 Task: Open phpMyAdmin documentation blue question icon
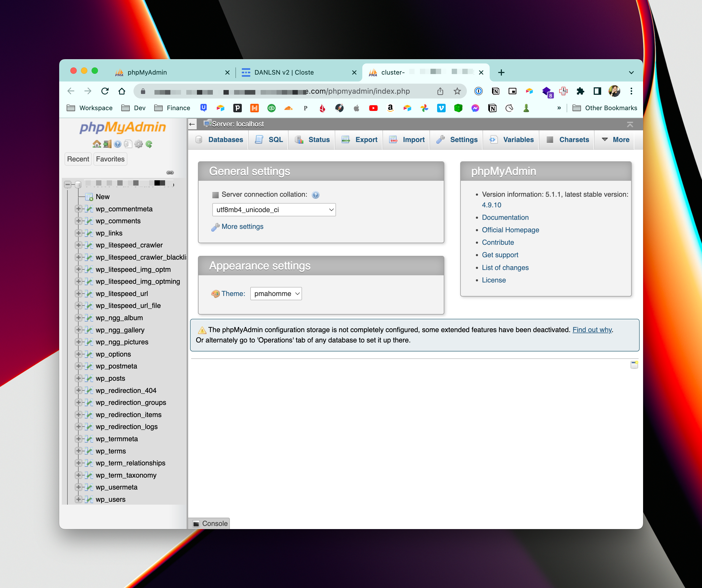tap(117, 144)
